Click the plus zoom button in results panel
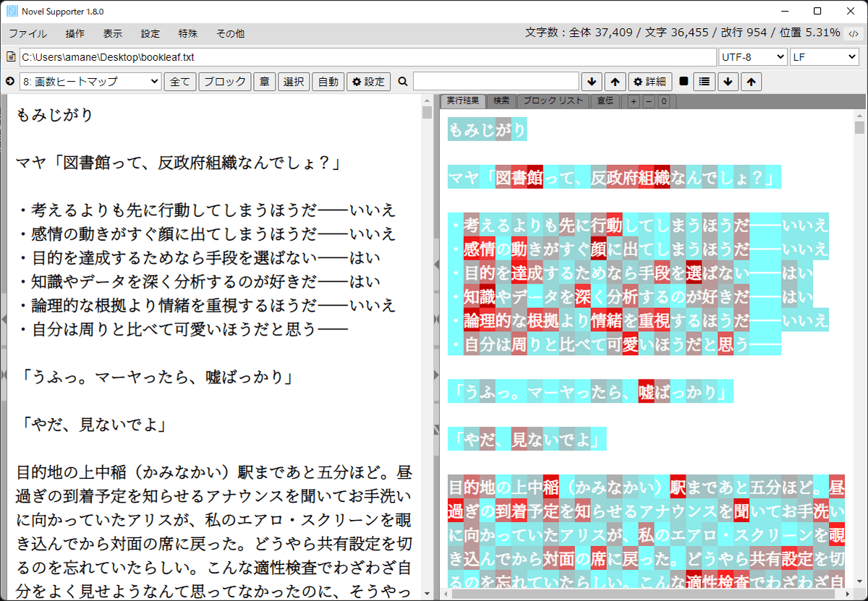The width and height of the screenshot is (868, 601). (x=634, y=102)
